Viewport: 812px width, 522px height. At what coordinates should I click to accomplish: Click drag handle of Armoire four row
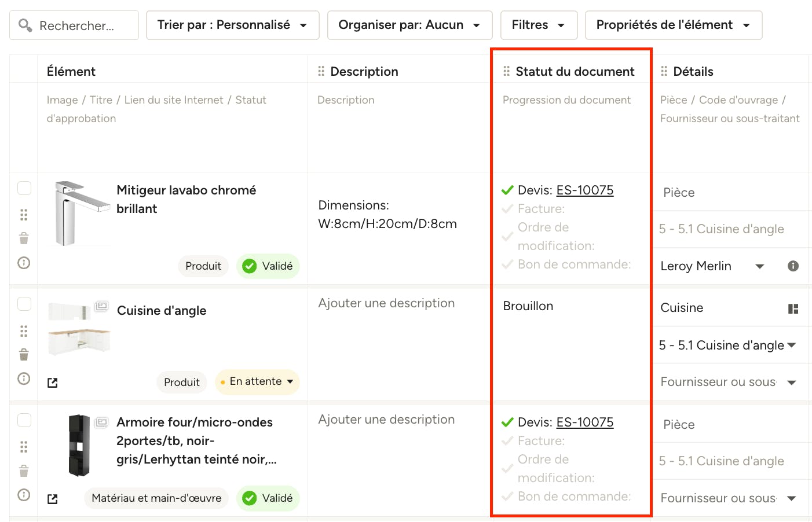(24, 447)
